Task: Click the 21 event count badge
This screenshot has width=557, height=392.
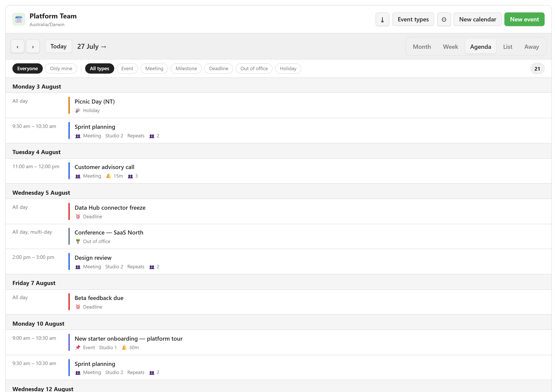Action: point(537,69)
